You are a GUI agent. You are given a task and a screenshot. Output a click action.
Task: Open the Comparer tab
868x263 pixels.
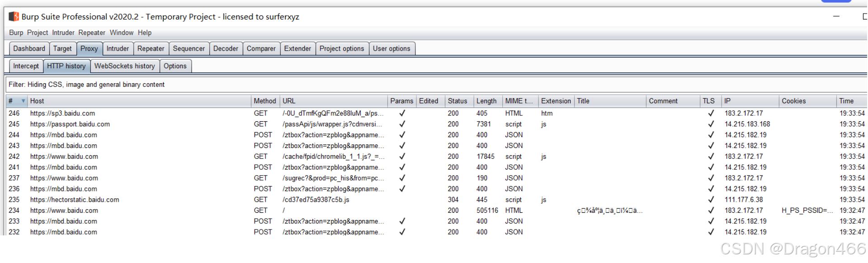pyautogui.click(x=261, y=48)
